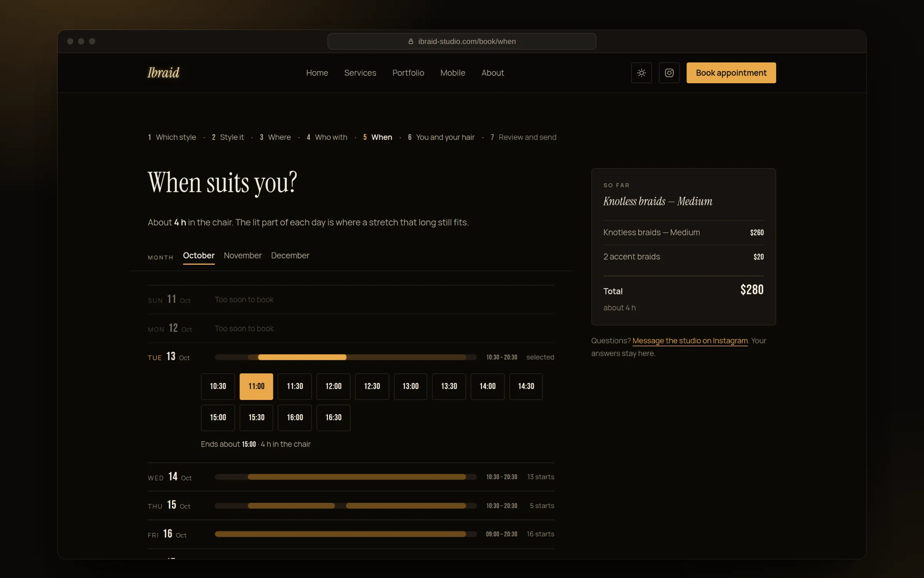Jump to step 7 Review and send
The image size is (924, 578).
[524, 137]
